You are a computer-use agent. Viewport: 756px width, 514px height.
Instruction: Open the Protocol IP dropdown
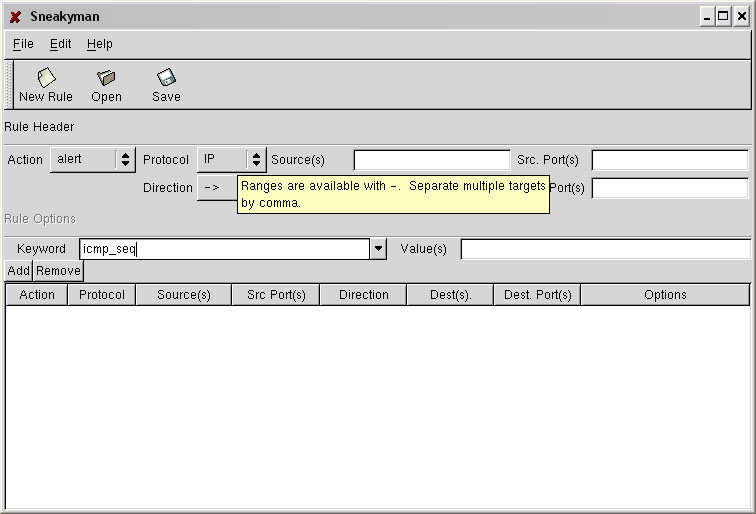point(231,160)
